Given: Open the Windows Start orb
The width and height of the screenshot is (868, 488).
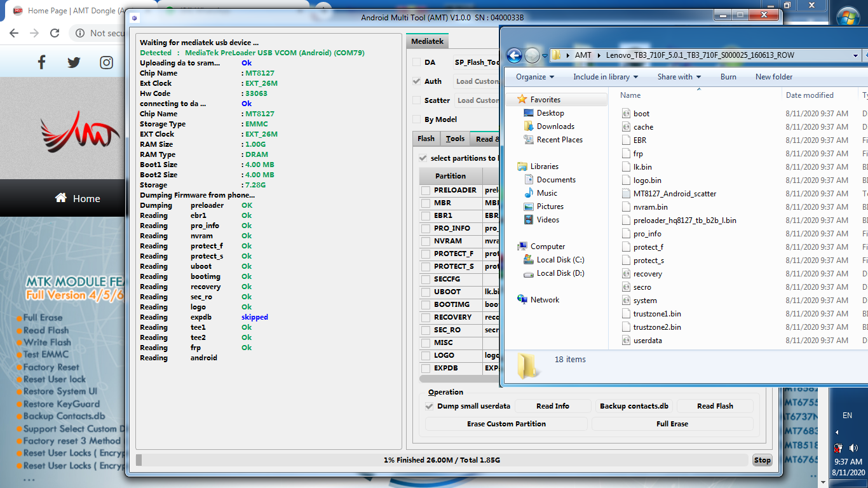Looking at the screenshot, I should point(848,17).
